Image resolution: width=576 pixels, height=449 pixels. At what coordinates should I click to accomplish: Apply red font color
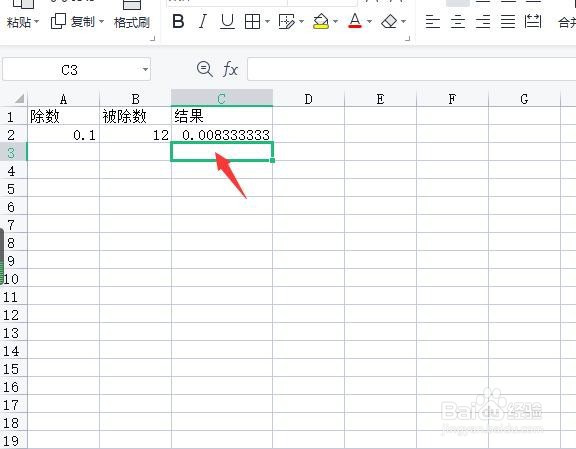[355, 21]
